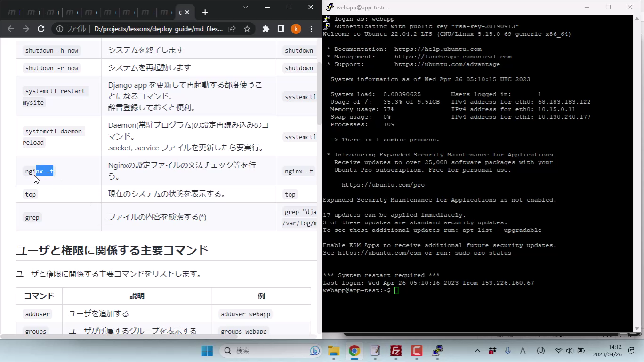Reload the page in Chrome
This screenshot has width=644, height=362.
41,29
